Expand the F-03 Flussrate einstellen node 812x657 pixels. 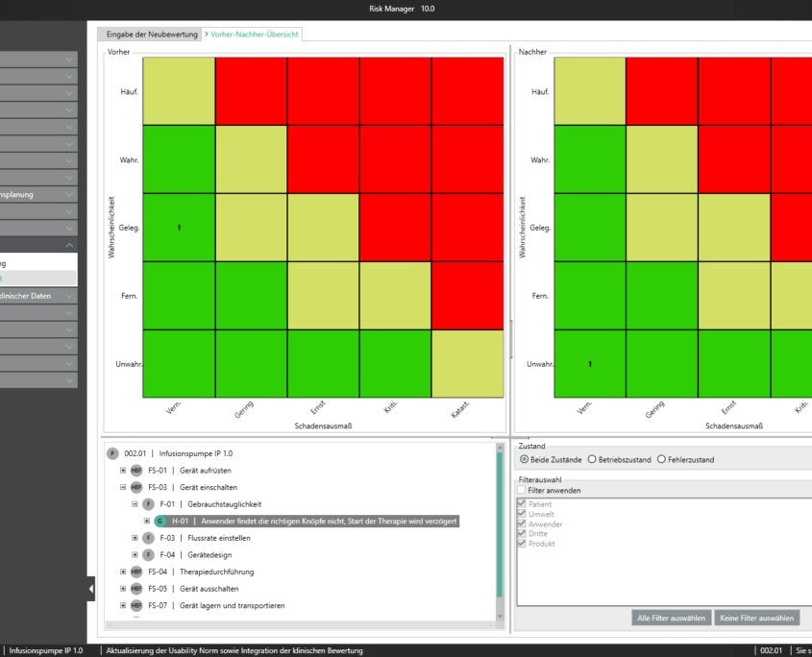[x=135, y=538]
